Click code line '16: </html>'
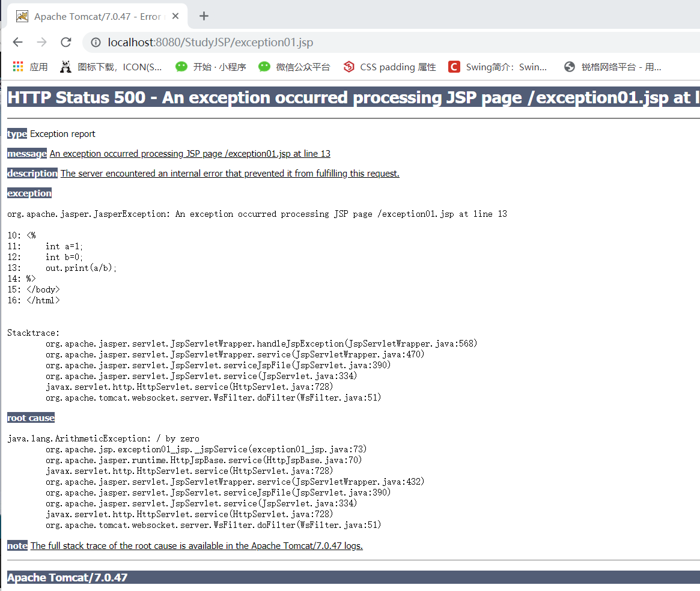 pyautogui.click(x=34, y=300)
